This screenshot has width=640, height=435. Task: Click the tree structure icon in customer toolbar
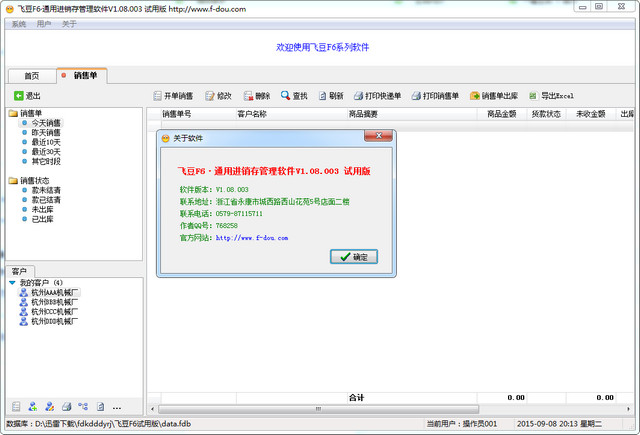83,406
